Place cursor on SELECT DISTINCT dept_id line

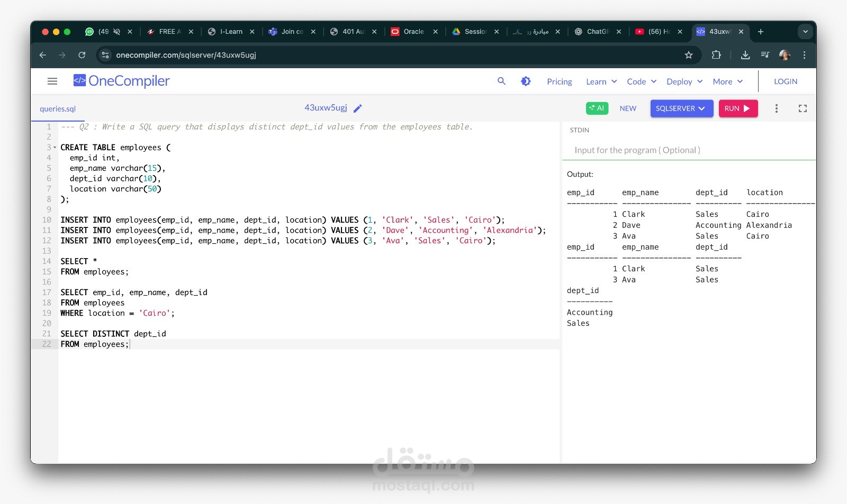coord(113,334)
